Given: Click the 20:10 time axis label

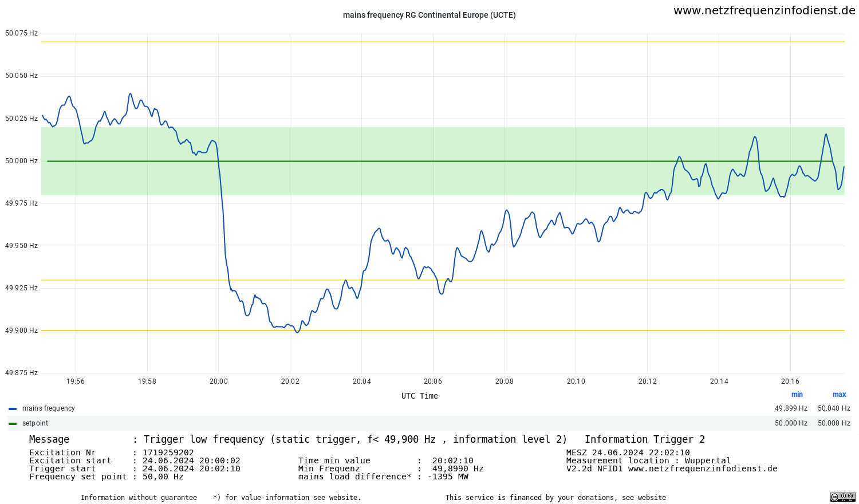Looking at the screenshot, I should point(576,381).
